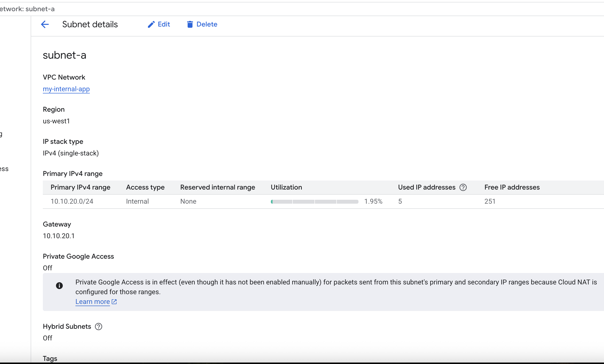This screenshot has height=364, width=604.
Task: Click the Free IP addresses column header
Action: (x=512, y=187)
